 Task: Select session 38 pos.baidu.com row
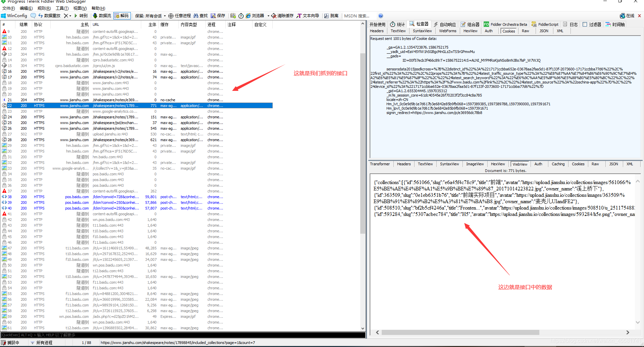click(137, 197)
